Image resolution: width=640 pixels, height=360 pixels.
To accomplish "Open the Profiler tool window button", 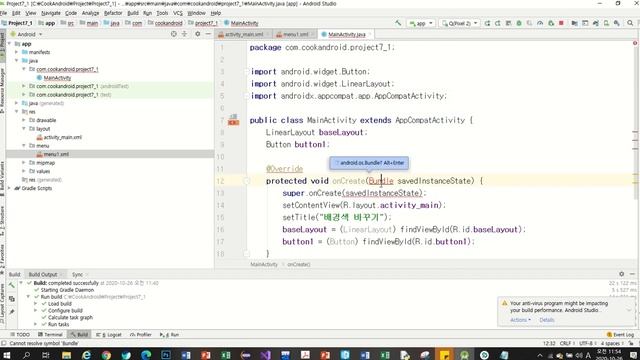I will (141, 335).
